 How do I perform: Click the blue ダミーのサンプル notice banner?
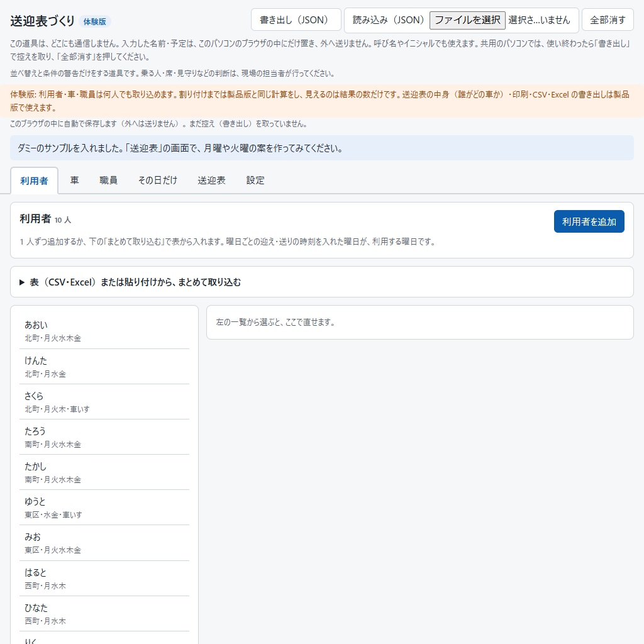tap(321, 148)
